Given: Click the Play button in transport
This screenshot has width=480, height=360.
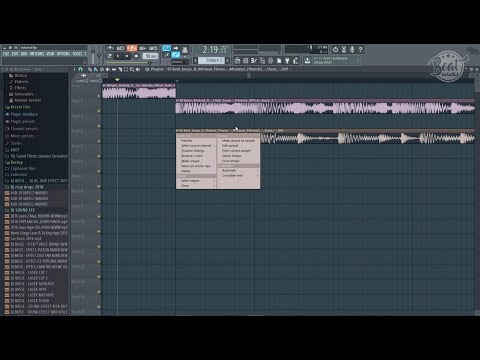Looking at the screenshot, I should tap(117, 56).
